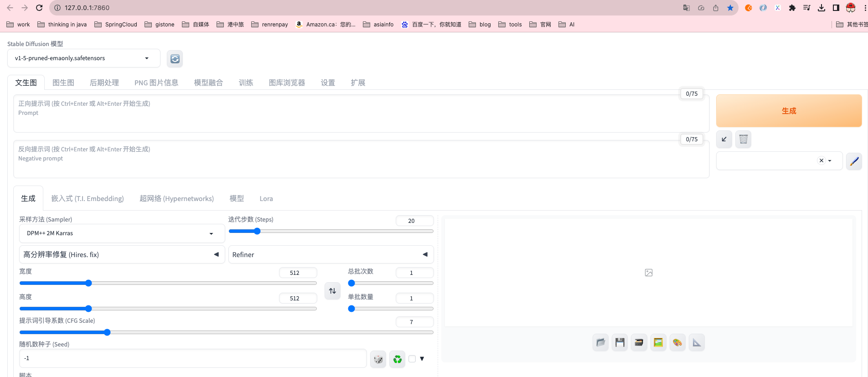Open the browser downloads icon
The image size is (868, 377).
point(821,8)
